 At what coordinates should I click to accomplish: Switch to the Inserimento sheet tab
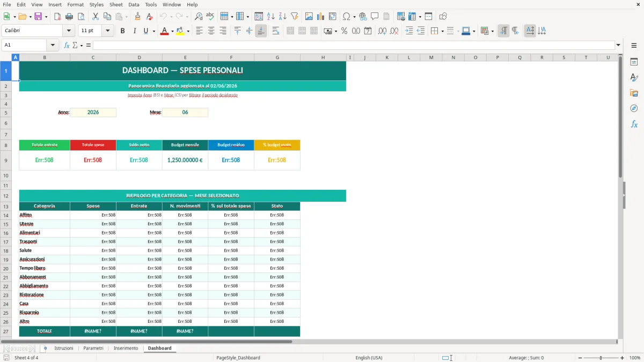pos(126,348)
